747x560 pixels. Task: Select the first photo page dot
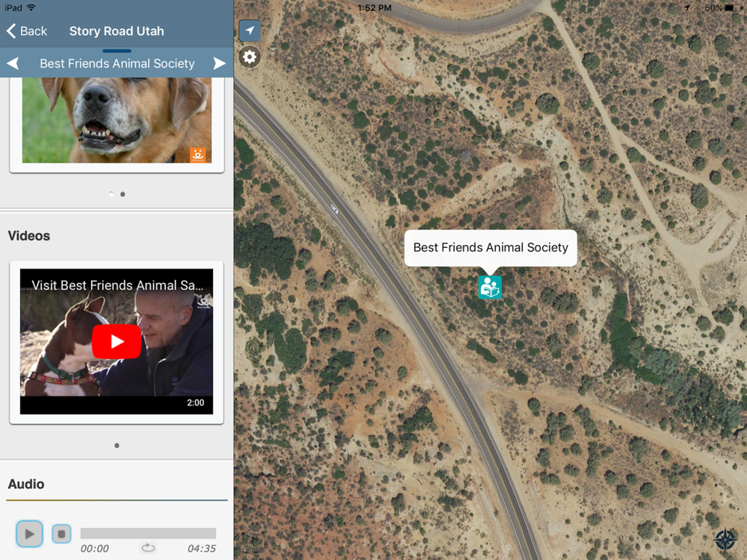coord(111,194)
